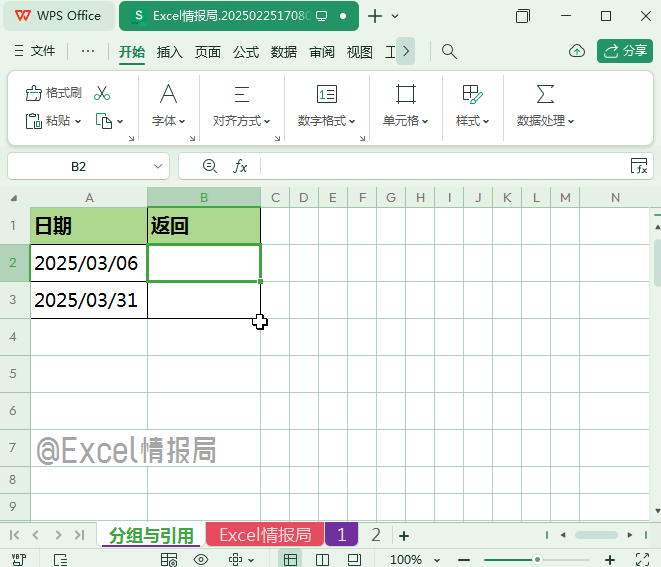Select column A header
661x567 pixels.
89,198
